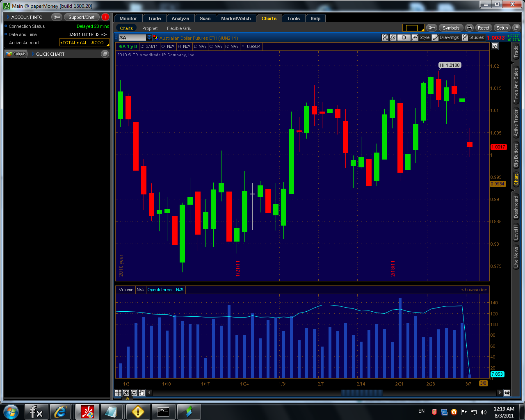The width and height of the screenshot is (525, 420).
Task: Click the Reset button
Action: (483, 27)
